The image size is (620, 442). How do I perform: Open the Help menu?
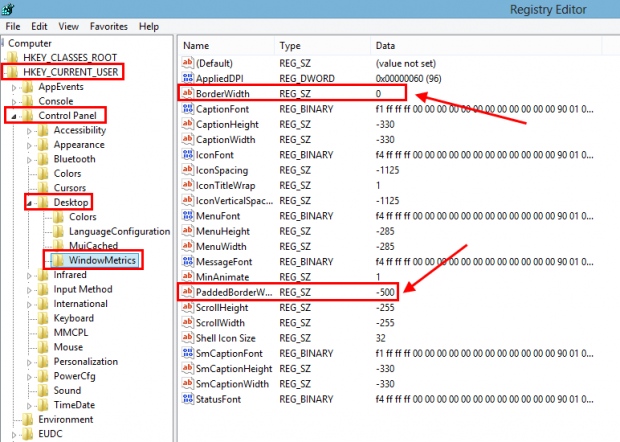pos(149,26)
